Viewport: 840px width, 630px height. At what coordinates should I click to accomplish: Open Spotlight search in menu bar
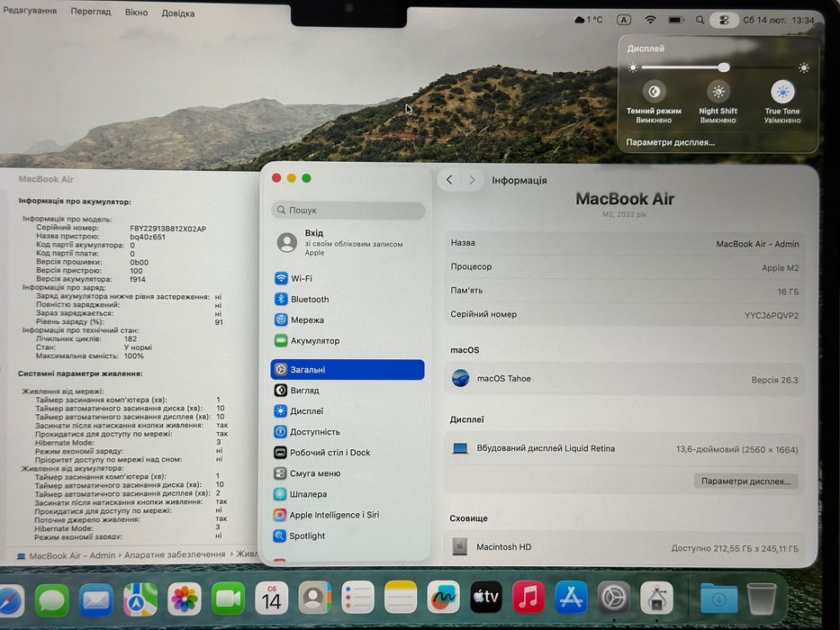click(x=700, y=20)
